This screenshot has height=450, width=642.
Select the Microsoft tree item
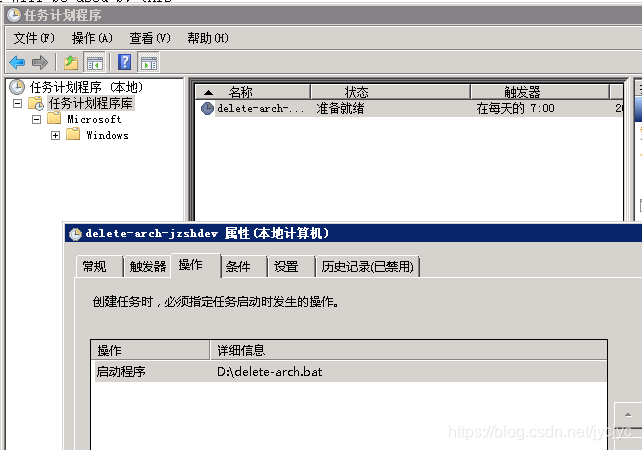point(94,119)
